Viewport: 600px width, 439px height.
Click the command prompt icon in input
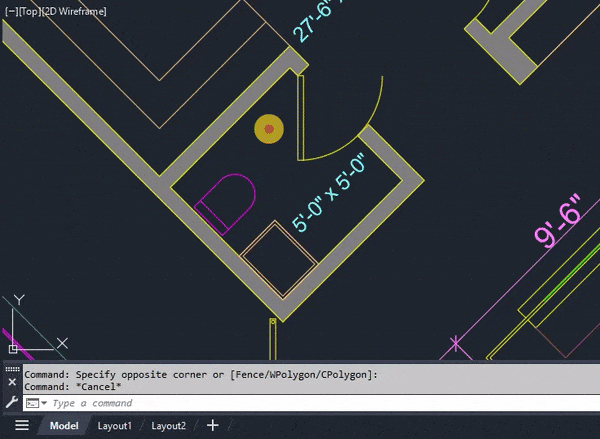[33, 403]
